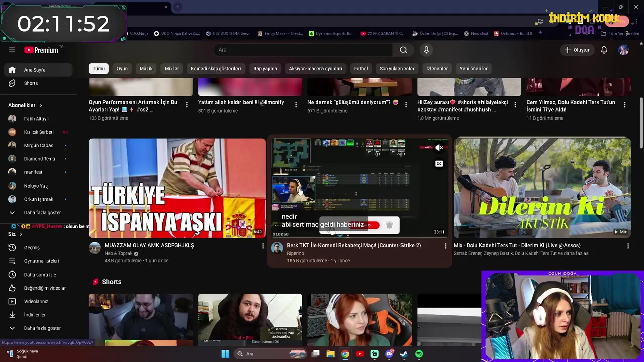Image resolution: width=644 pixels, height=362 pixels.
Task: Expand the Abonelikler section arrow
Action: 41,105
